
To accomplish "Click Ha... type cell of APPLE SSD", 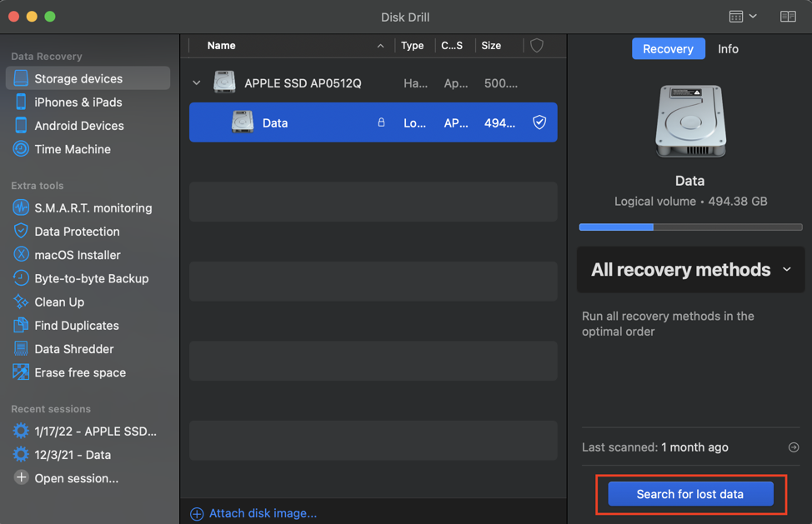I will click(x=415, y=83).
